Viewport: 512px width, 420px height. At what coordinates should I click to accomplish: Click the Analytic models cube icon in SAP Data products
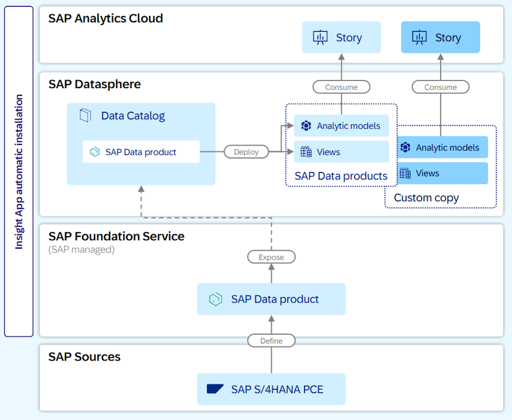pyautogui.click(x=306, y=126)
